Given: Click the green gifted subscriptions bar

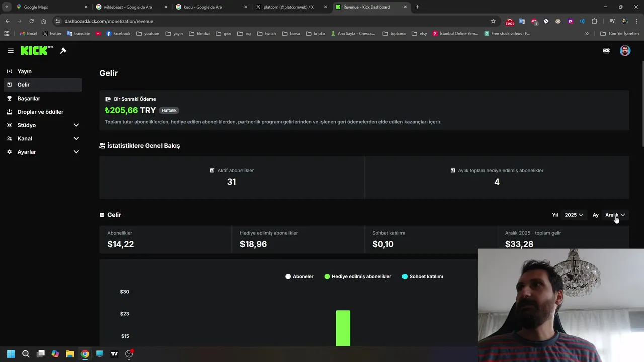Looking at the screenshot, I should click(343, 328).
